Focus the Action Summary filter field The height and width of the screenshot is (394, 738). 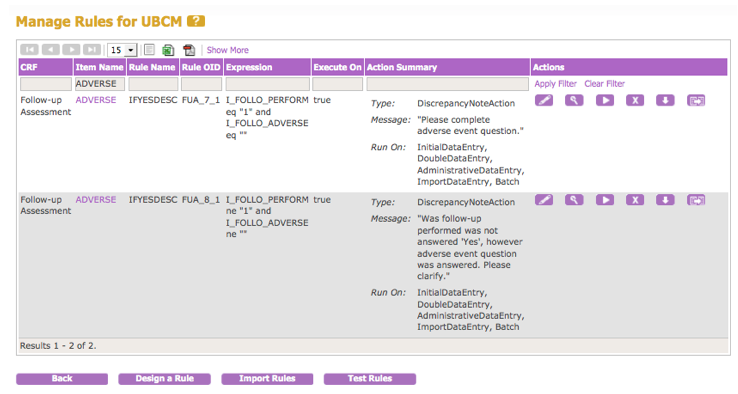point(447,84)
